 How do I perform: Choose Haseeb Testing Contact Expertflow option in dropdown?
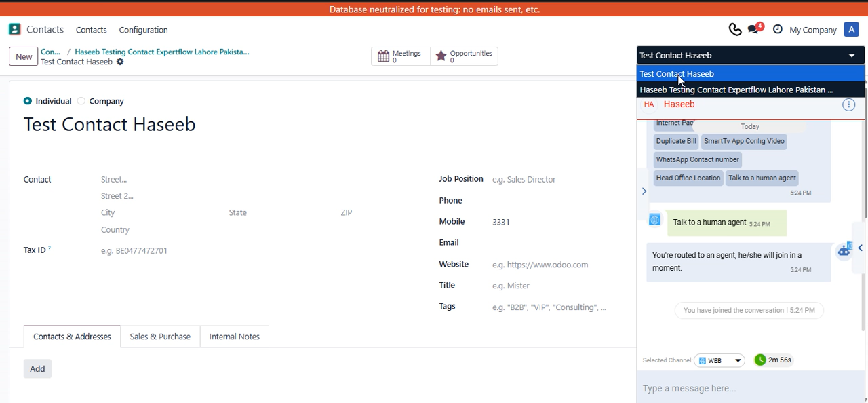pos(736,90)
